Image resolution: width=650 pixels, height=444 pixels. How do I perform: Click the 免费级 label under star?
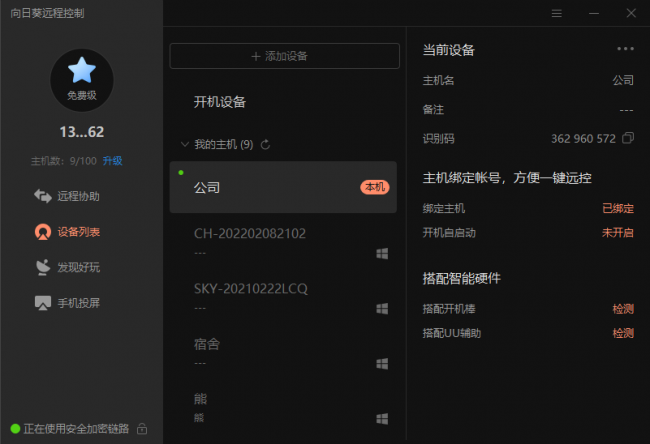[x=82, y=96]
